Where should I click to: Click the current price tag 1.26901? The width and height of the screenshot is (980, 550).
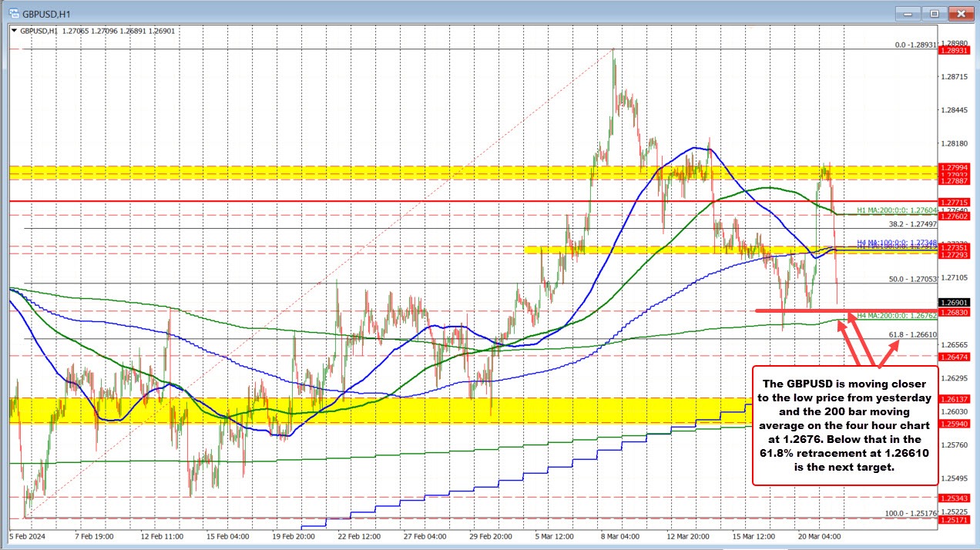tap(952, 304)
